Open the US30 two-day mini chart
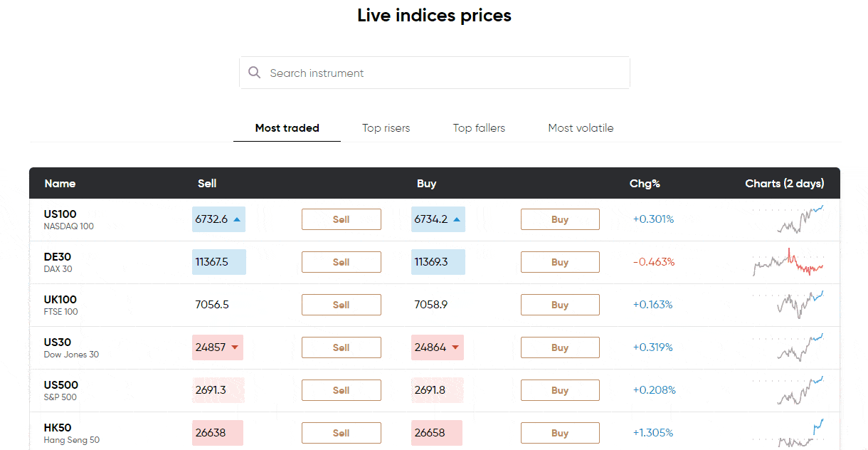The width and height of the screenshot is (868, 450). pyautogui.click(x=789, y=347)
